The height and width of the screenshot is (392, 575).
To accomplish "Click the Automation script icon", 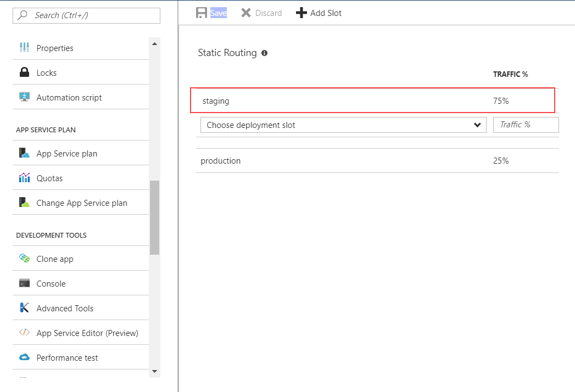I will pos(24,97).
